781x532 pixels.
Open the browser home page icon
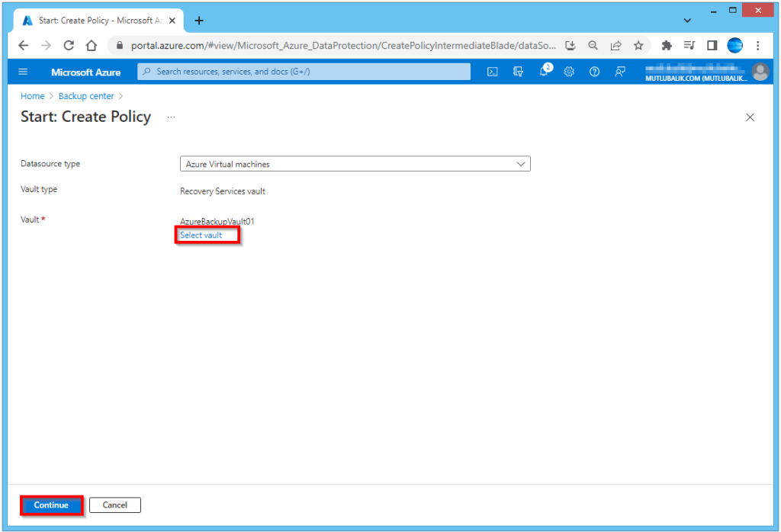pyautogui.click(x=92, y=46)
